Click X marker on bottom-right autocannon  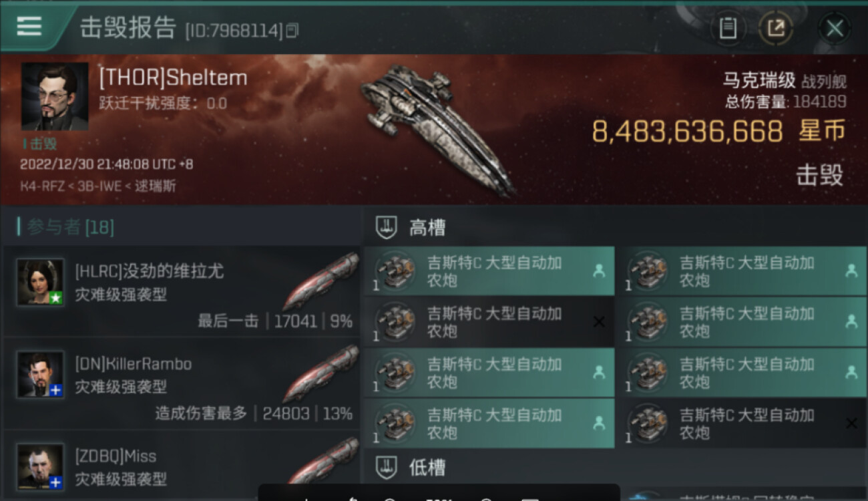click(x=851, y=424)
